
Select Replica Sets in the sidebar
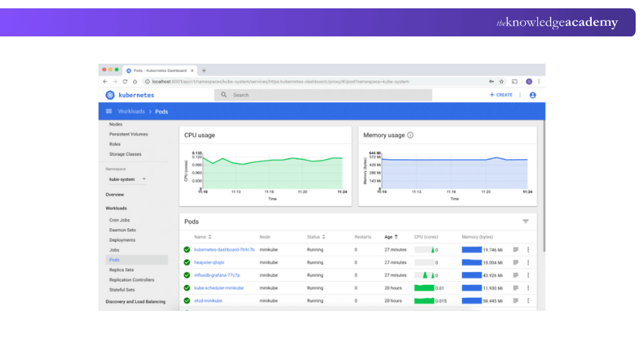point(121,269)
